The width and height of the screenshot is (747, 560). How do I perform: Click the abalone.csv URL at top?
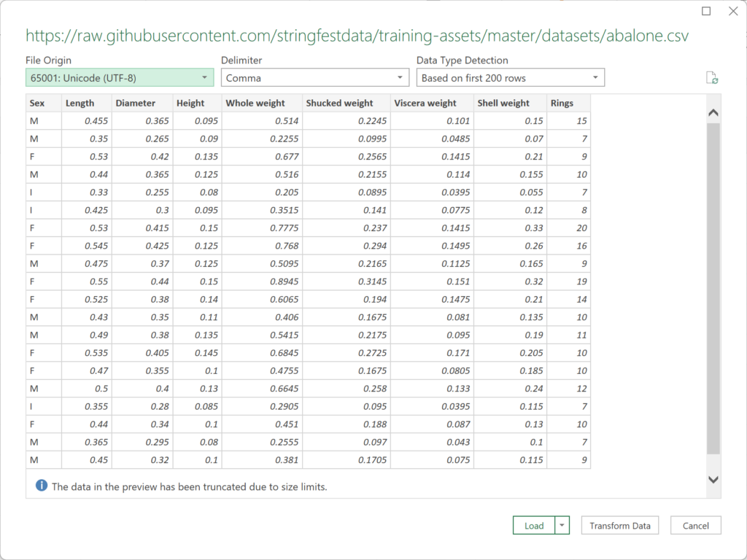[x=357, y=35]
